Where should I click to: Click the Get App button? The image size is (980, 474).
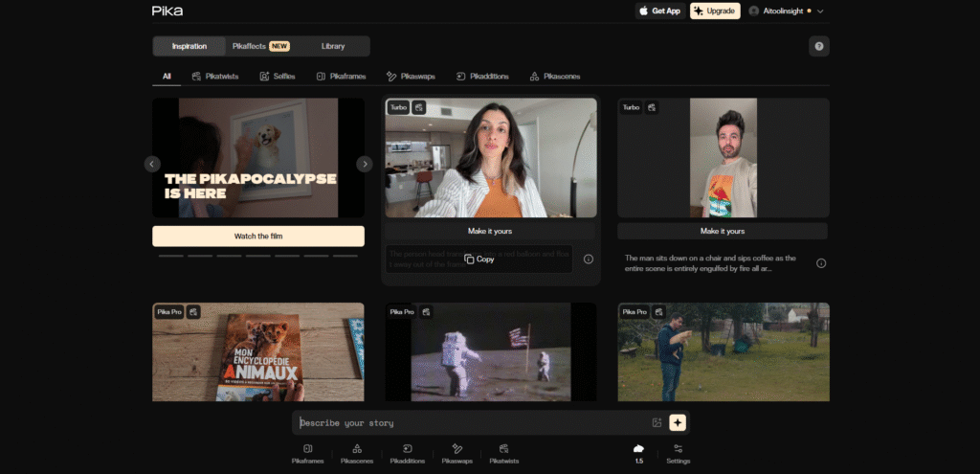(660, 11)
